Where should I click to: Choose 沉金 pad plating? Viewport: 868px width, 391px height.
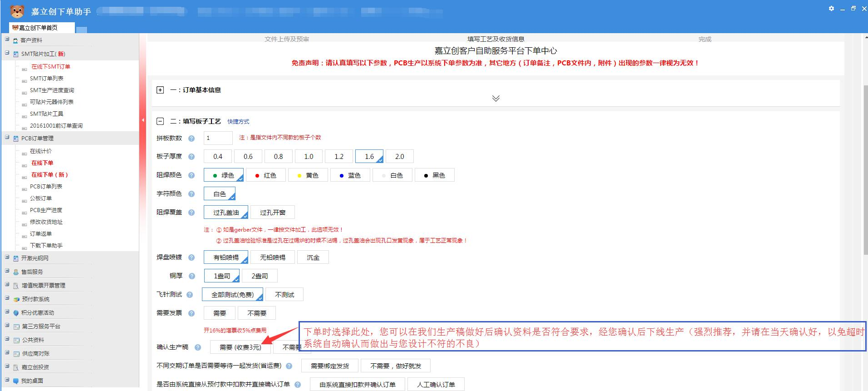click(x=313, y=257)
